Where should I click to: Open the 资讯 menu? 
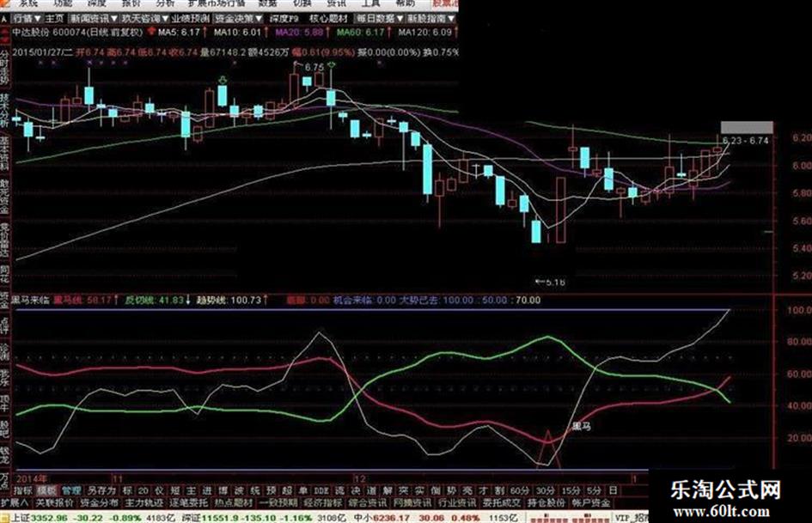[x=337, y=3]
